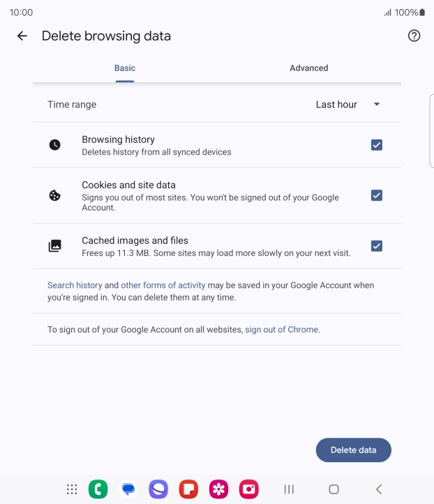Open the blue Messages app

pyautogui.click(x=128, y=489)
